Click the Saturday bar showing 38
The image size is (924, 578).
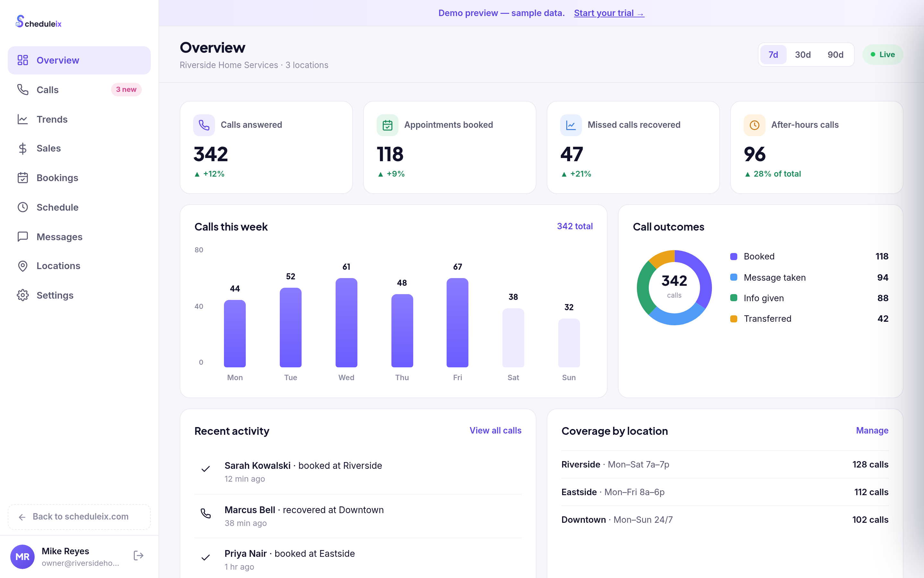(x=513, y=338)
